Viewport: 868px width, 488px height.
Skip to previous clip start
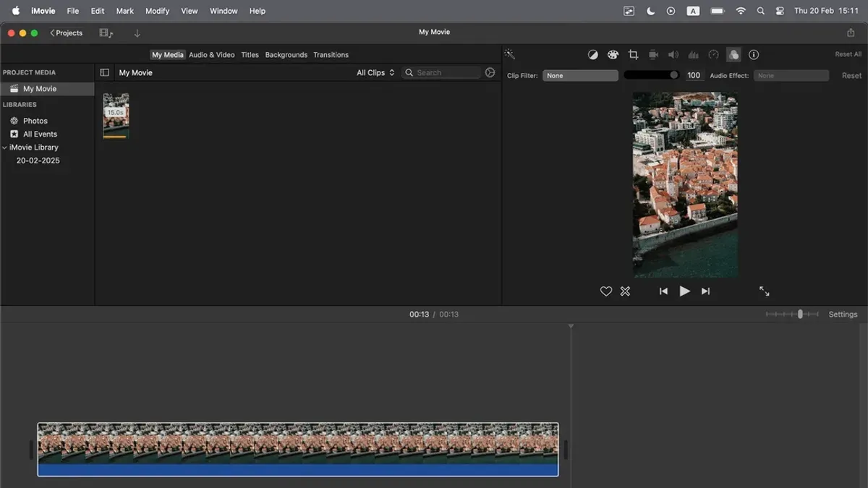pyautogui.click(x=663, y=291)
